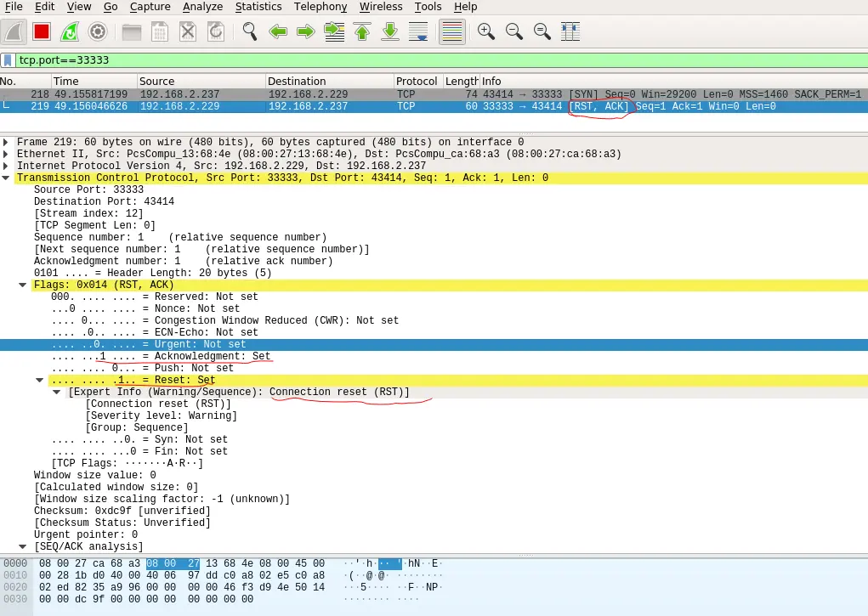Viewport: 868px width, 616px height.
Task: Select Window size value: 0 line
Action: [x=94, y=476]
